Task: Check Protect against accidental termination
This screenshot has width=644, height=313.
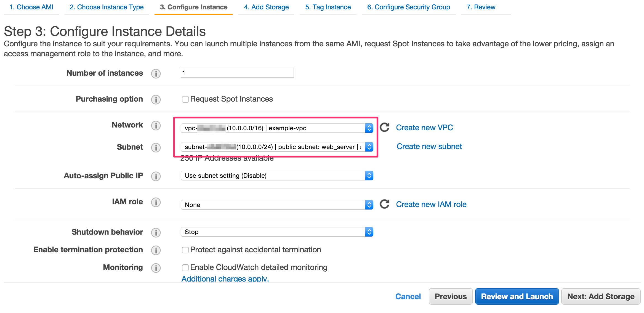Action: pyautogui.click(x=185, y=250)
